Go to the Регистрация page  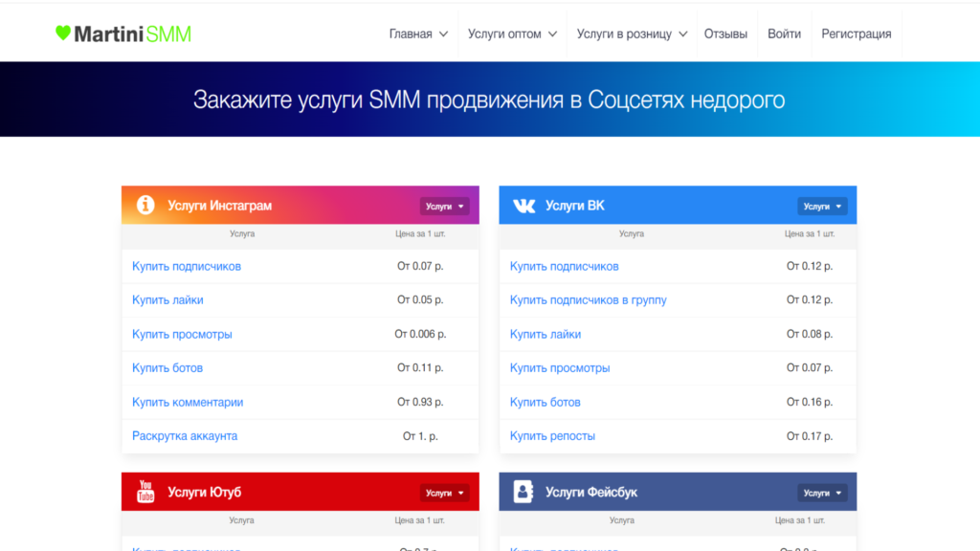coord(857,33)
